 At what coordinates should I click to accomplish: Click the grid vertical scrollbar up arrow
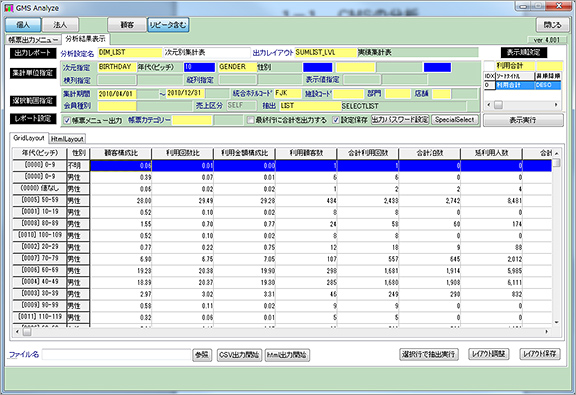pos(557,154)
